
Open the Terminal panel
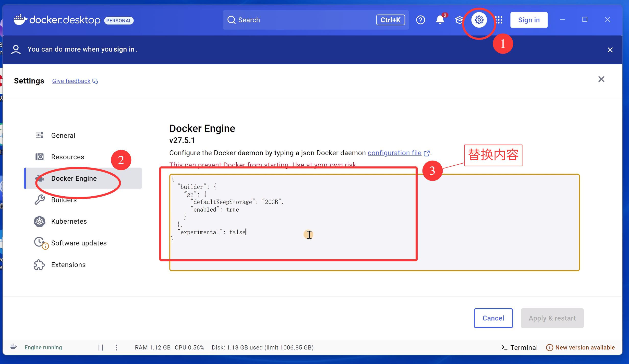tap(519, 347)
